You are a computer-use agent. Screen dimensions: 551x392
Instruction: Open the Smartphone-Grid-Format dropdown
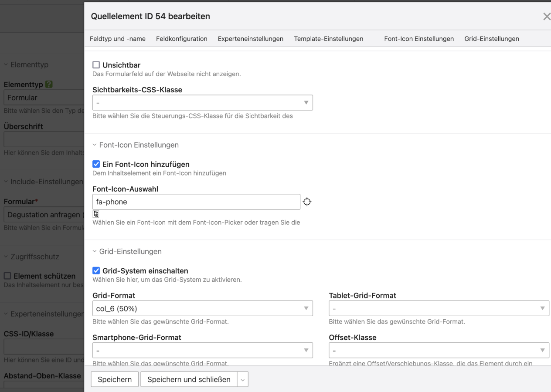pyautogui.click(x=202, y=350)
